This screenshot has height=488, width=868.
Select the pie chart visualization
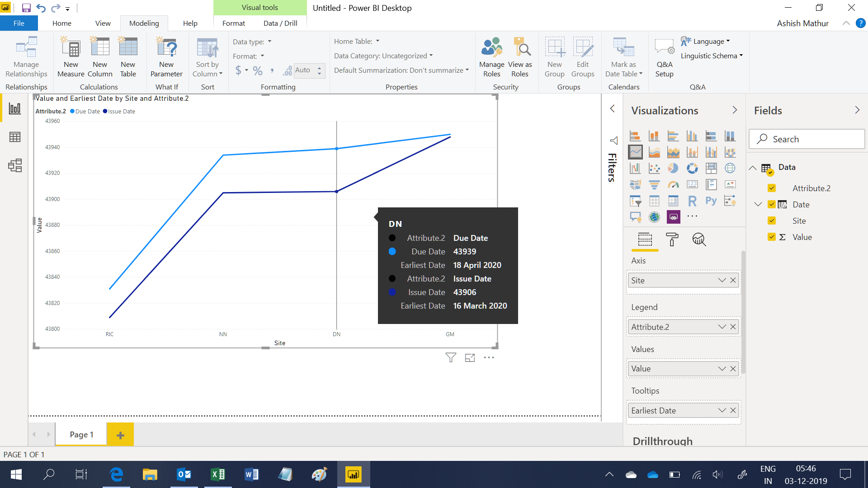coord(673,168)
